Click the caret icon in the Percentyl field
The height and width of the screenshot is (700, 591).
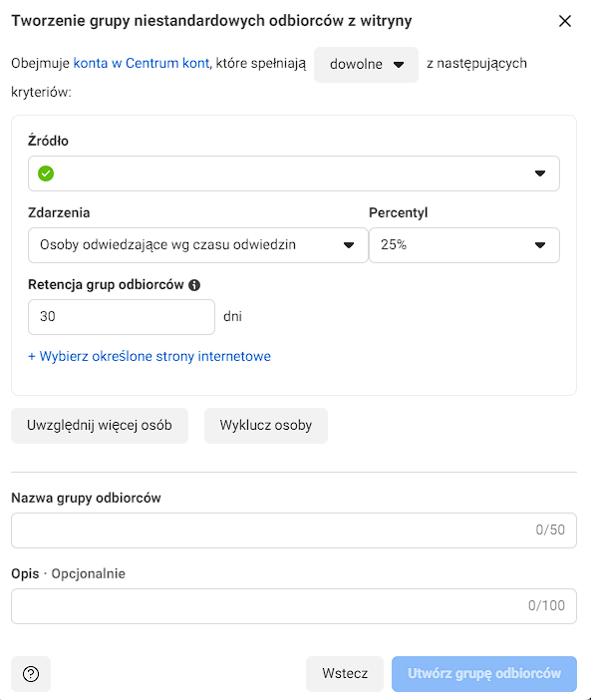point(540,245)
